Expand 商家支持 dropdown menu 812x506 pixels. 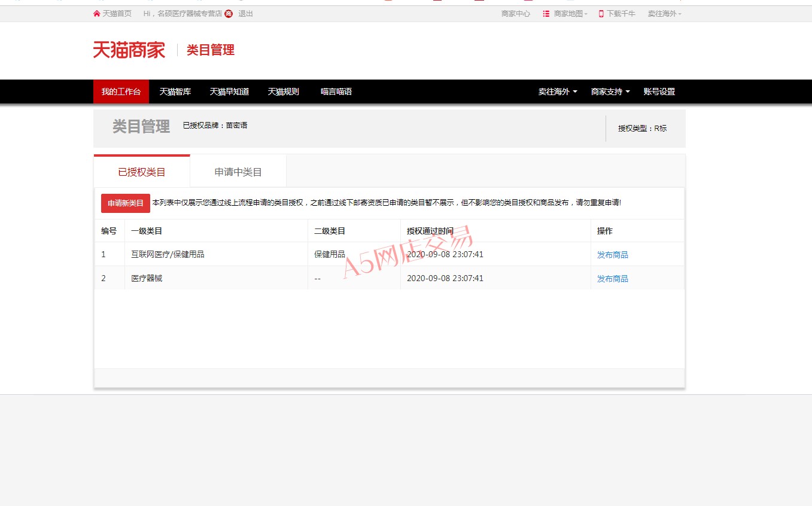click(610, 92)
